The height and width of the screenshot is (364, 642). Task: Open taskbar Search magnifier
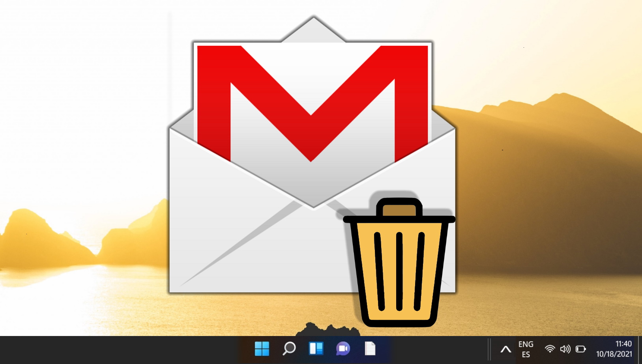tap(289, 349)
